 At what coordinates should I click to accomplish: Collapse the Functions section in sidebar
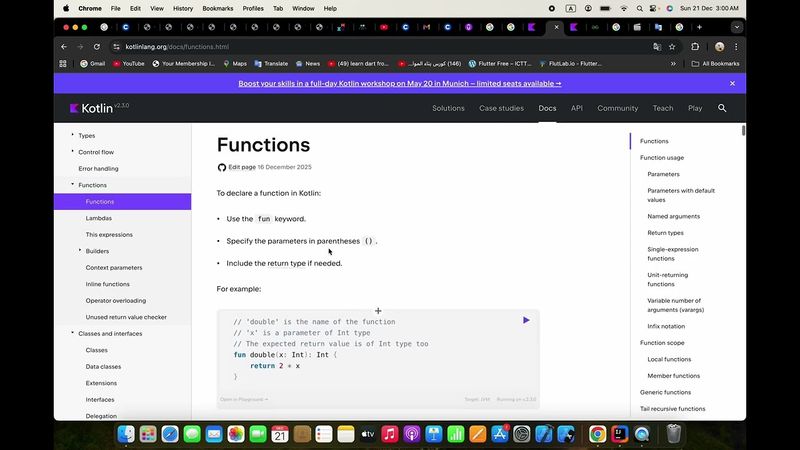coord(73,185)
